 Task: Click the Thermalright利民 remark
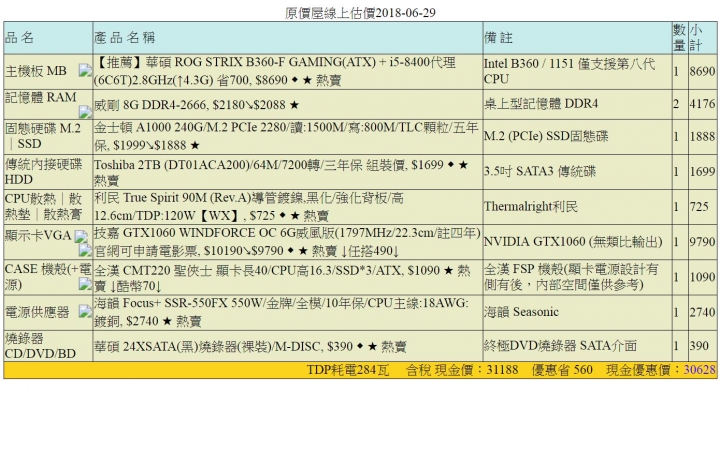(x=531, y=207)
